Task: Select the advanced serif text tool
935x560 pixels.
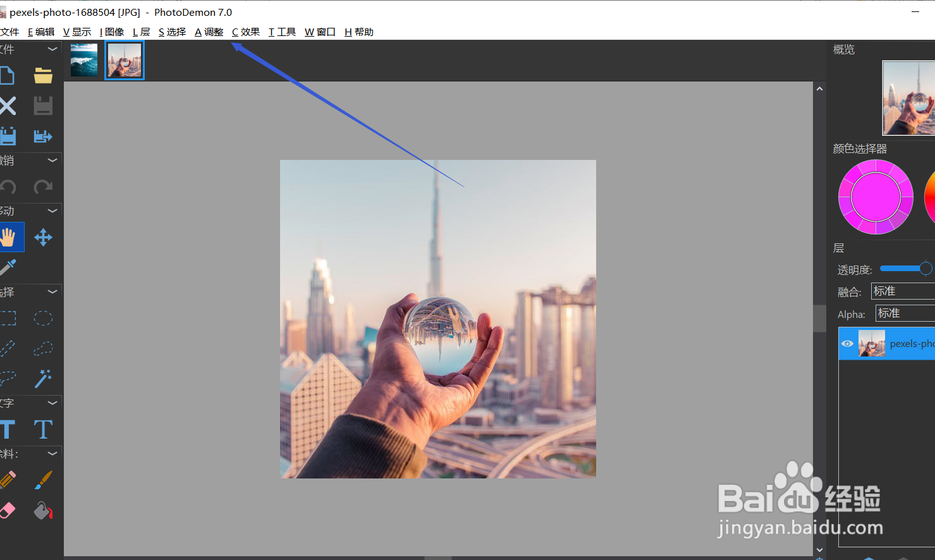Action: [x=43, y=430]
